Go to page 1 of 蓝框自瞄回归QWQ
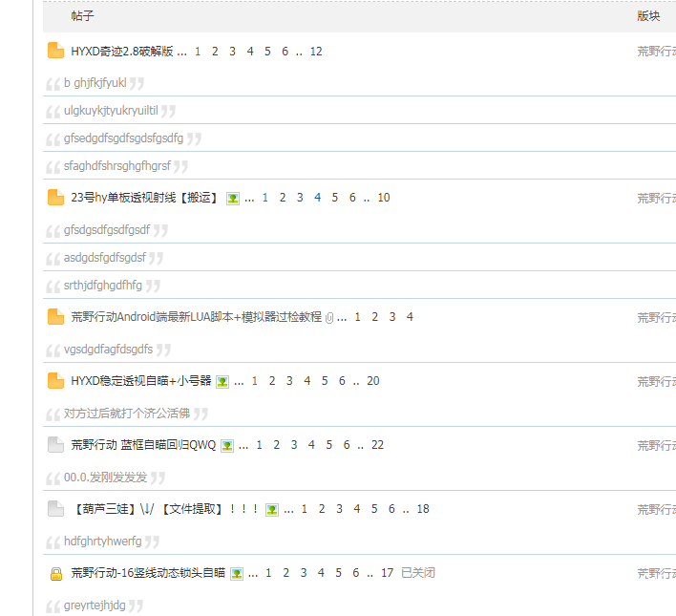The height and width of the screenshot is (616, 676). click(259, 445)
